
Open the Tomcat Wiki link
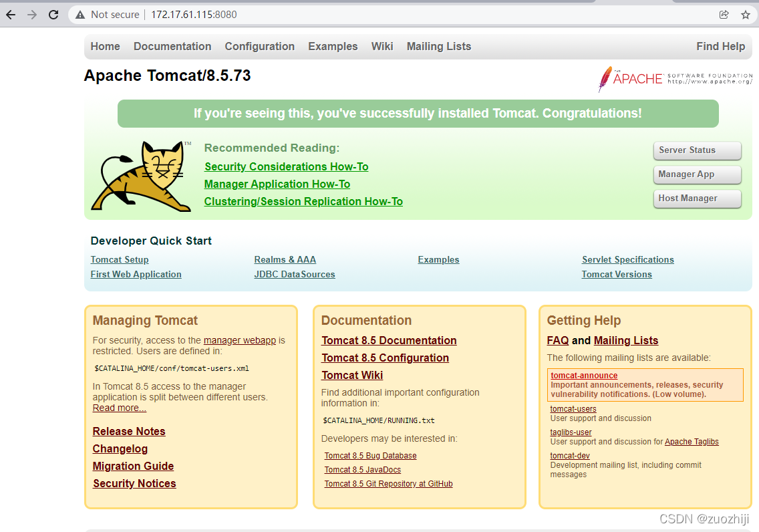click(x=352, y=375)
